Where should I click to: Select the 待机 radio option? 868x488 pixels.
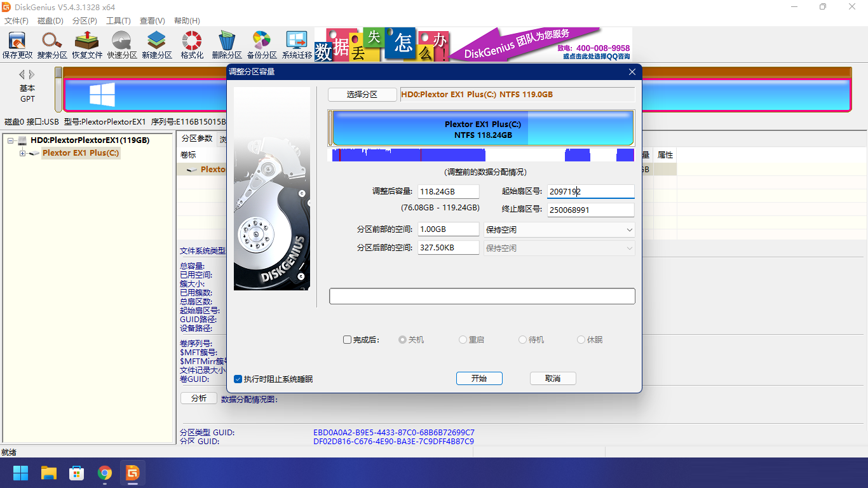coord(522,340)
